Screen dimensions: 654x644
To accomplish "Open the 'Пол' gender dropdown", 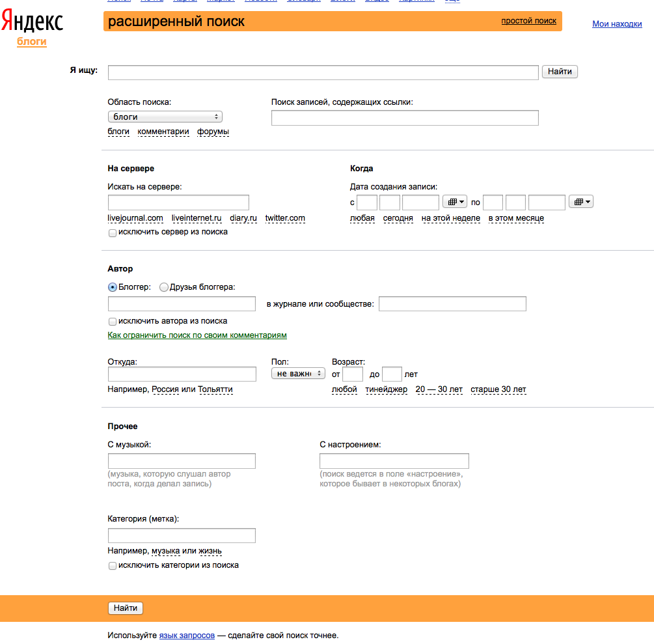I will tap(297, 374).
